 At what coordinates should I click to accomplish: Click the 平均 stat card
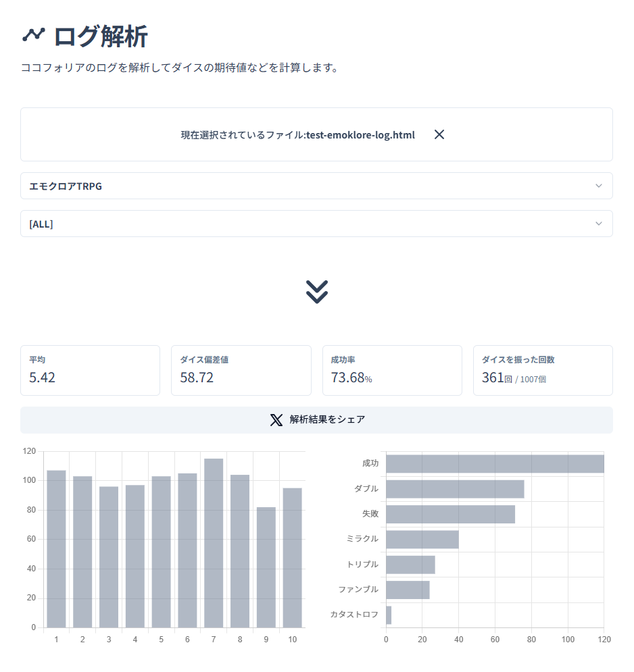90,370
